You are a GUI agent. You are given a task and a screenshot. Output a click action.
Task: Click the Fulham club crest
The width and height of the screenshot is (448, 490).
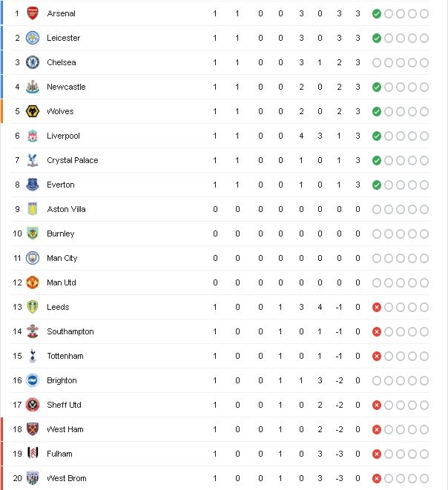[33, 454]
